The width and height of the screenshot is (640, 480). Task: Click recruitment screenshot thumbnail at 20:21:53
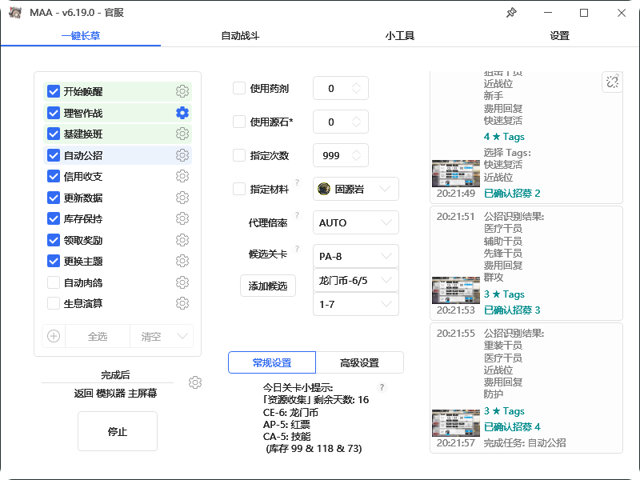[456, 290]
